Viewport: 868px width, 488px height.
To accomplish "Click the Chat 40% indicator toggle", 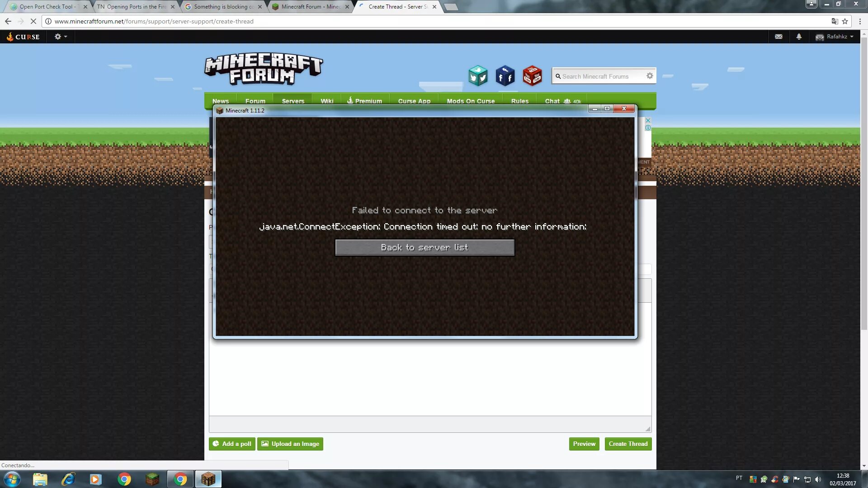I will click(x=561, y=101).
